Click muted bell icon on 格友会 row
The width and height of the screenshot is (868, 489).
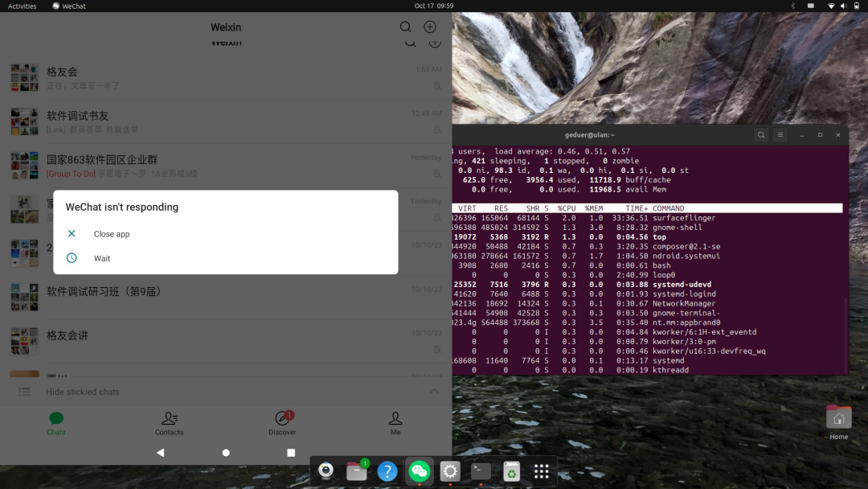437,86
